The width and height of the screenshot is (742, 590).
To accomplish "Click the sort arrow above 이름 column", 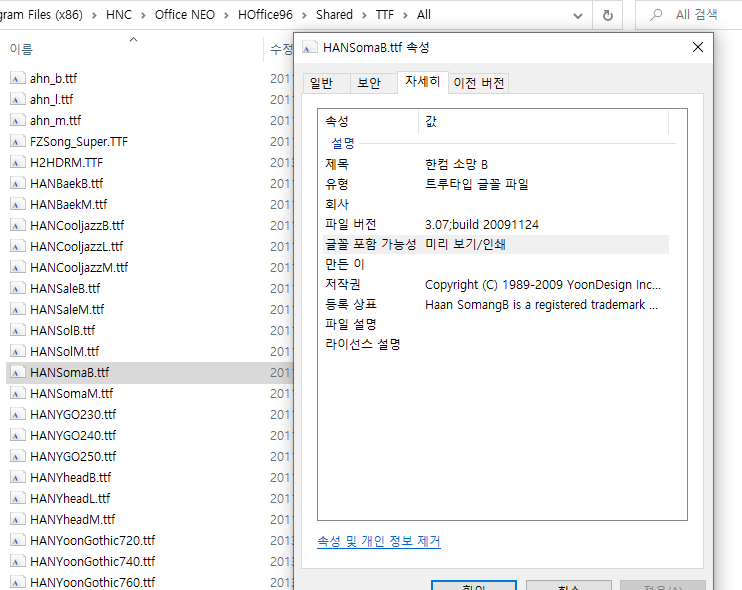I will click(x=133, y=40).
